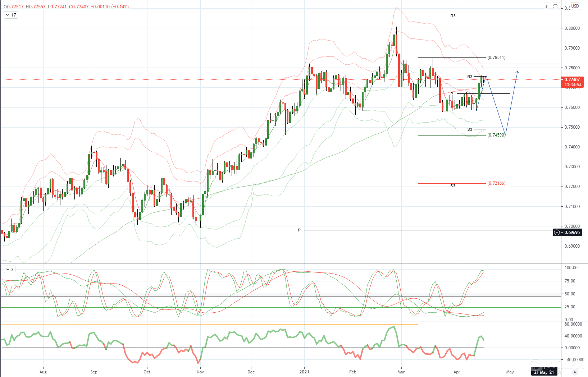Click the red current price label 0.77407
This screenshot has height=377, width=588.
572,80
